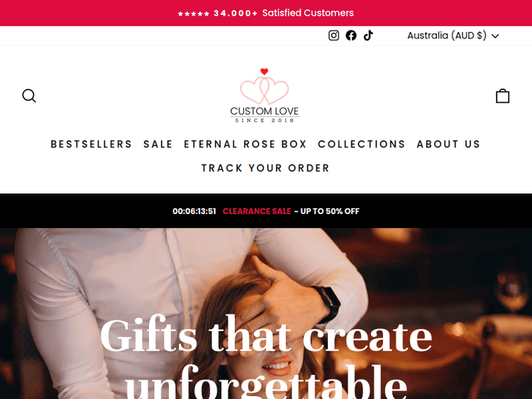The height and width of the screenshot is (399, 532).
Task: Click the currency dropdown chevron arrow
Action: coord(495,36)
